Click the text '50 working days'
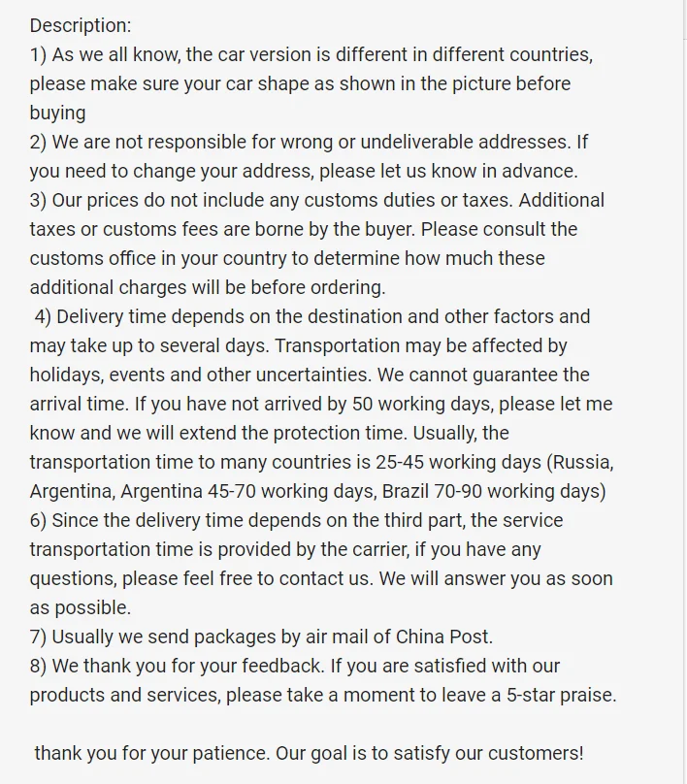Screen dimensions: 687x784 422,404
